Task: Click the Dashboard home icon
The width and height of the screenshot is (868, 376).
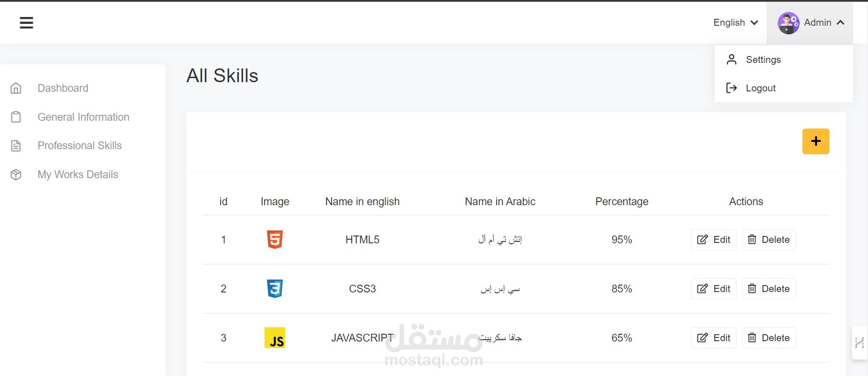Action: click(16, 88)
